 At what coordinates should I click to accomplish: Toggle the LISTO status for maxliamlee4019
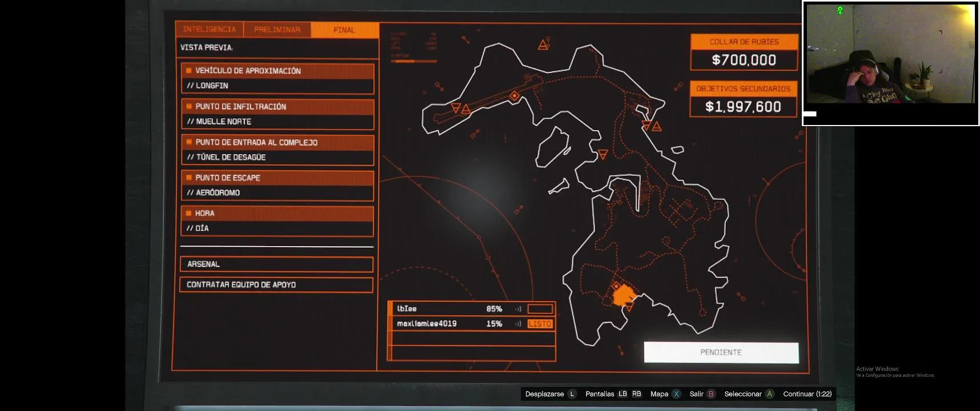pos(540,324)
